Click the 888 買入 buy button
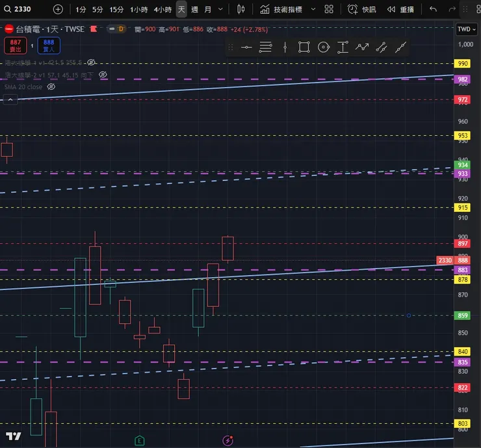 click(x=49, y=46)
